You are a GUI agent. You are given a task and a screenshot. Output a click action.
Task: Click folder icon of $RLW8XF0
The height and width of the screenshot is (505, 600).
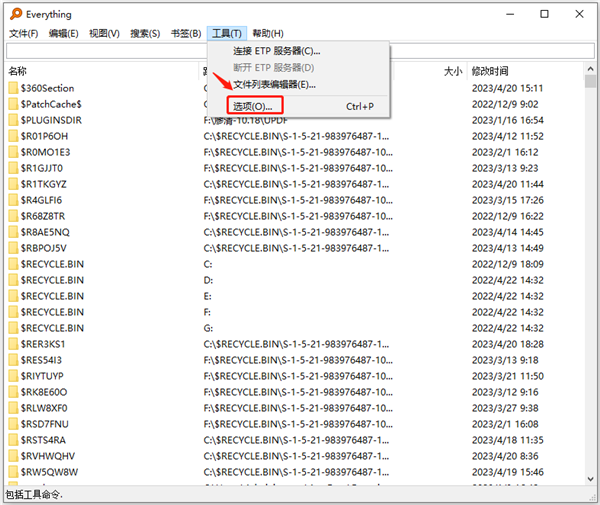[x=13, y=408]
